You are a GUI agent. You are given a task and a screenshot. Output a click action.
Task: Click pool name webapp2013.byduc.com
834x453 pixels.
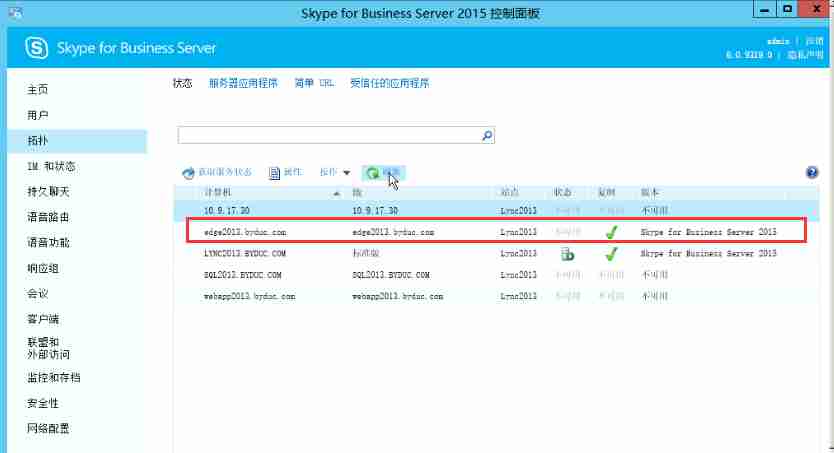pyautogui.click(x=398, y=296)
